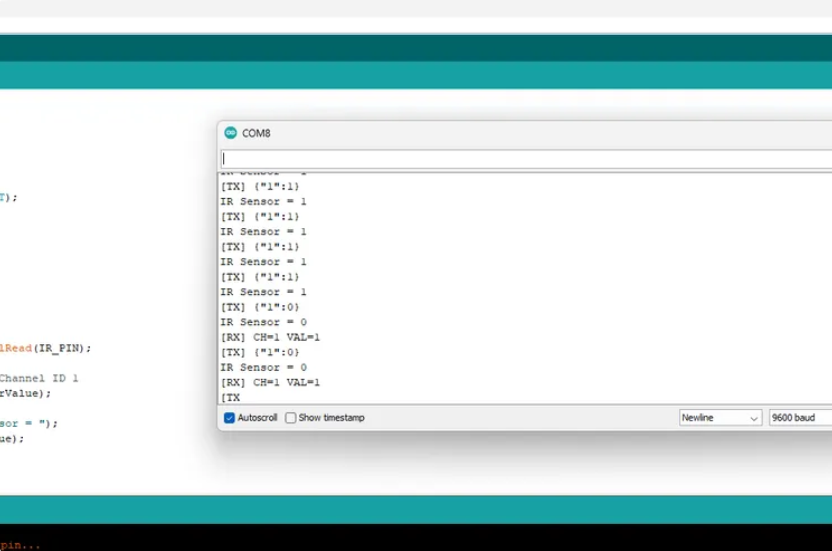Click the '(IR_PIN);' code text in editor
832x551 pixels.
click(x=62, y=348)
